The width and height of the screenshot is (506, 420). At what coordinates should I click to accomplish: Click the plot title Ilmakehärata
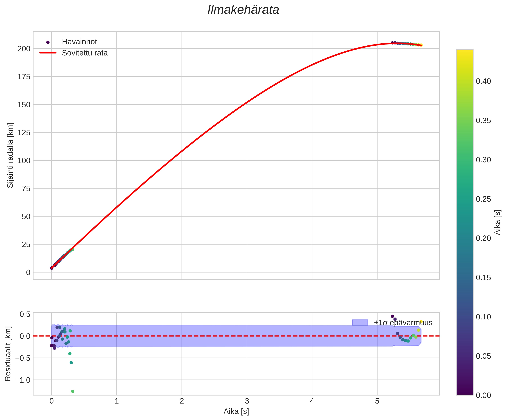click(243, 10)
